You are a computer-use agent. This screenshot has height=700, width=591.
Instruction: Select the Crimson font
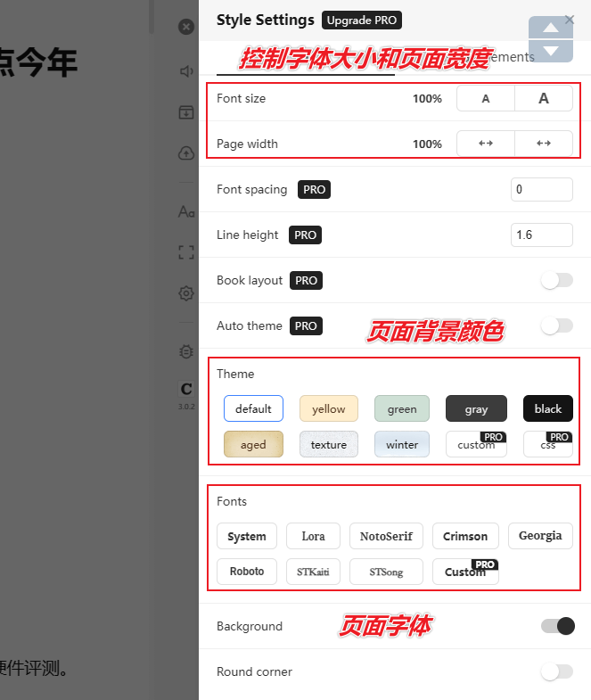[465, 536]
